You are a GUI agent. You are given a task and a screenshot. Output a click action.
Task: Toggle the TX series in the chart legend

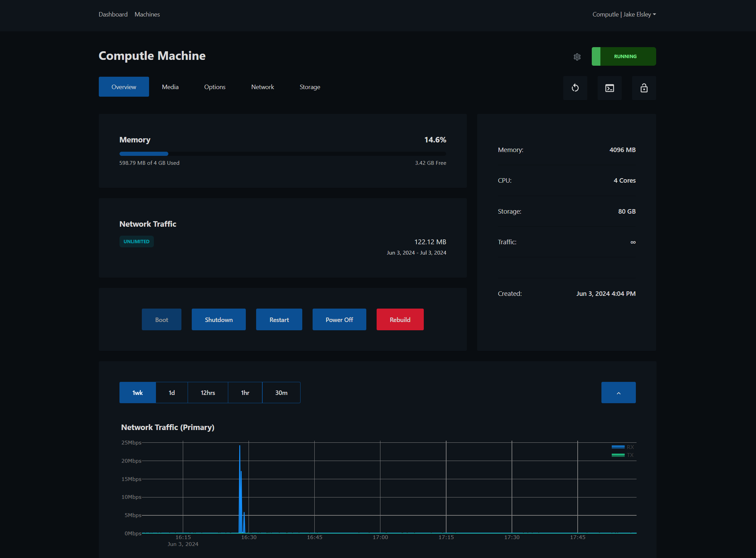[x=618, y=455]
